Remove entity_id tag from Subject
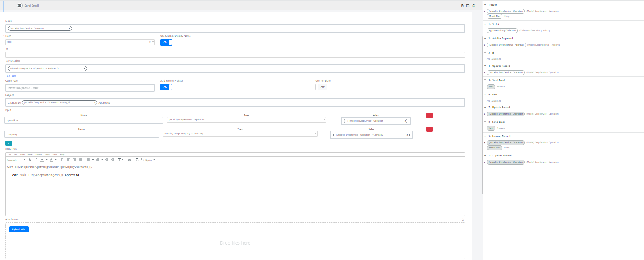 click(x=95, y=102)
